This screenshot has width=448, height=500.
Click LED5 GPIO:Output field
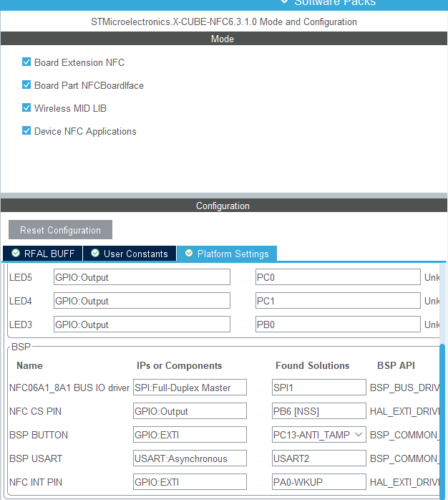click(x=142, y=277)
